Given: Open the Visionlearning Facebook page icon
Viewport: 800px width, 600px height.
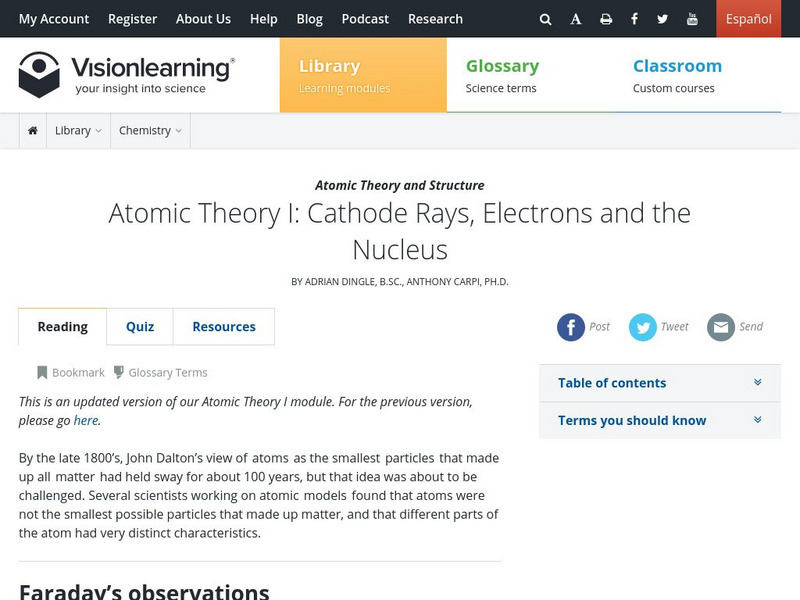Looking at the screenshot, I should [634, 19].
